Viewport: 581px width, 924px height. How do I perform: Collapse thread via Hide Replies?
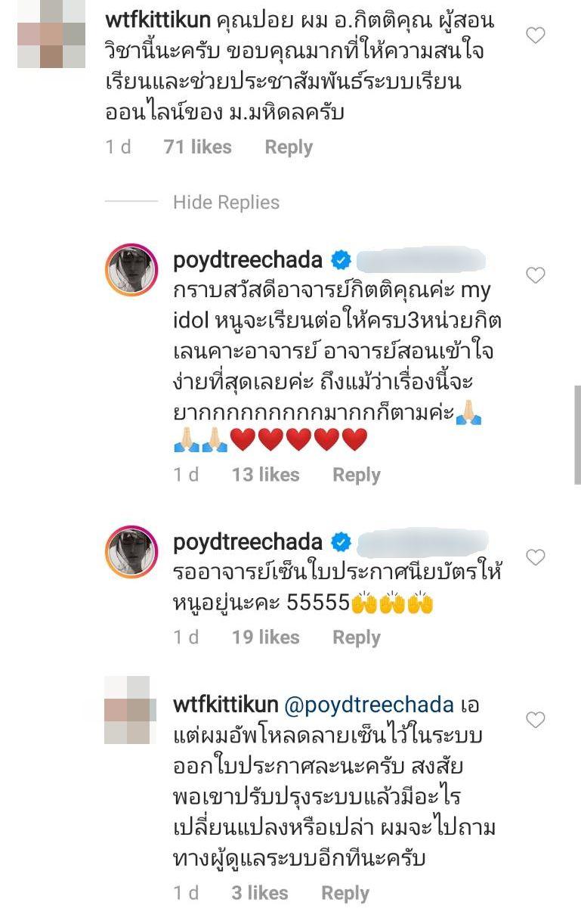(226, 203)
